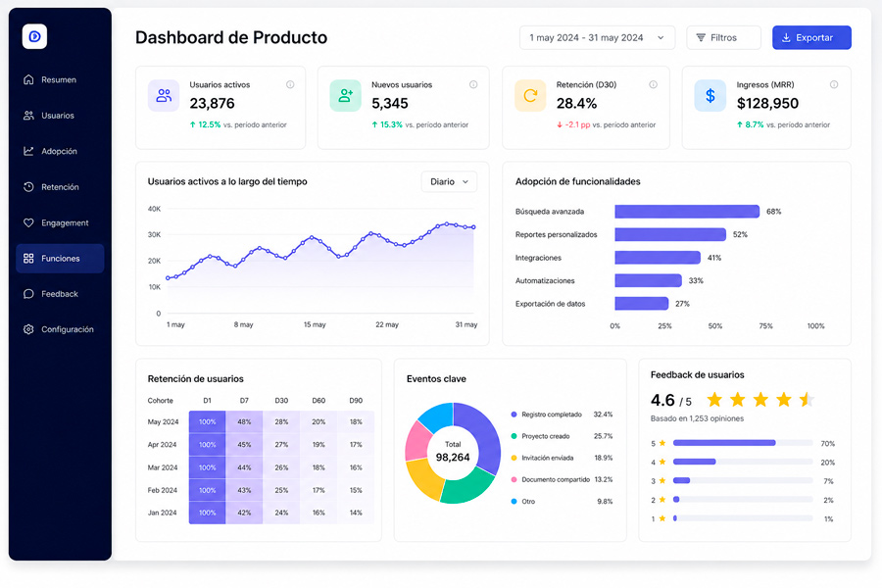Click the Apr 2024 D60 19% cell

tap(318, 445)
